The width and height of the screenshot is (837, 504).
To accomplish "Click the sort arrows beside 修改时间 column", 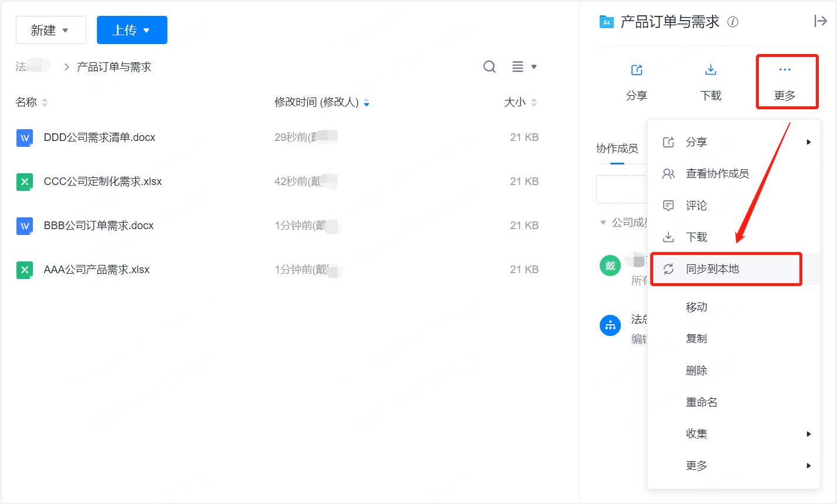I will [x=366, y=102].
